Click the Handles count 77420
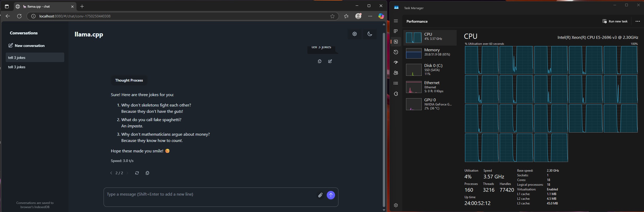 [507, 190]
